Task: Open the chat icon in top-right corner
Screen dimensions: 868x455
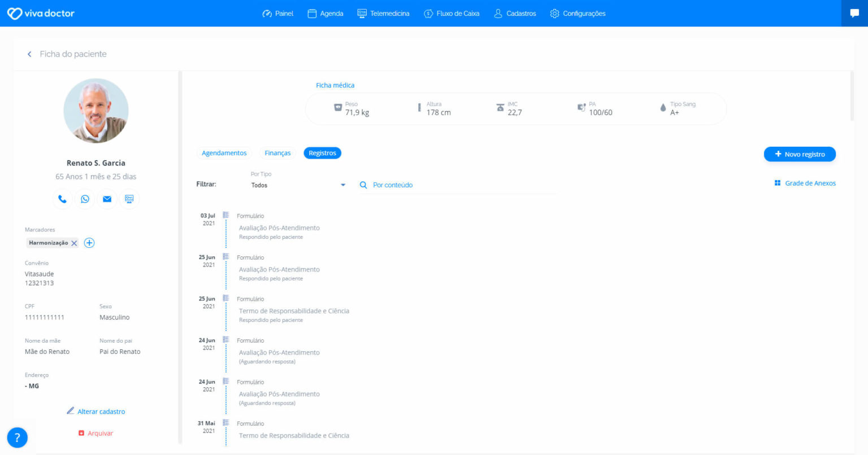Action: [x=854, y=13]
